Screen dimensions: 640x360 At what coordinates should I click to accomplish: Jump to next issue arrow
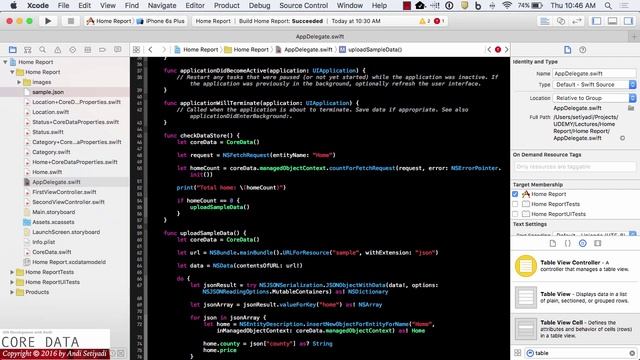click(x=507, y=50)
